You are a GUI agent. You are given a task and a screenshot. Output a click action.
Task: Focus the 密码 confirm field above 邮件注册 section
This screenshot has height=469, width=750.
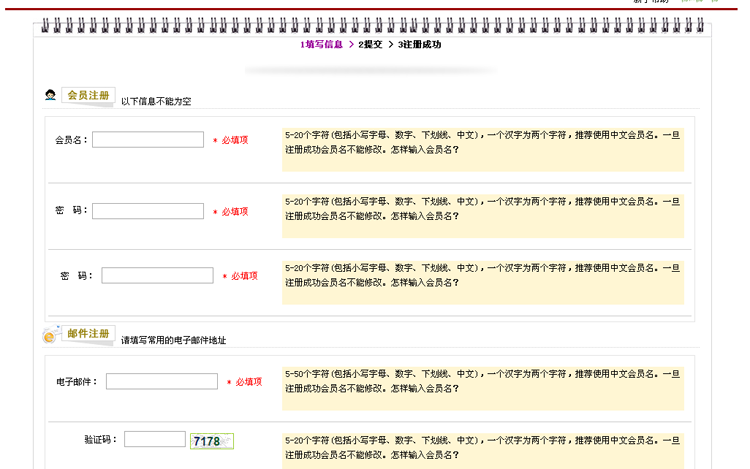(157, 275)
